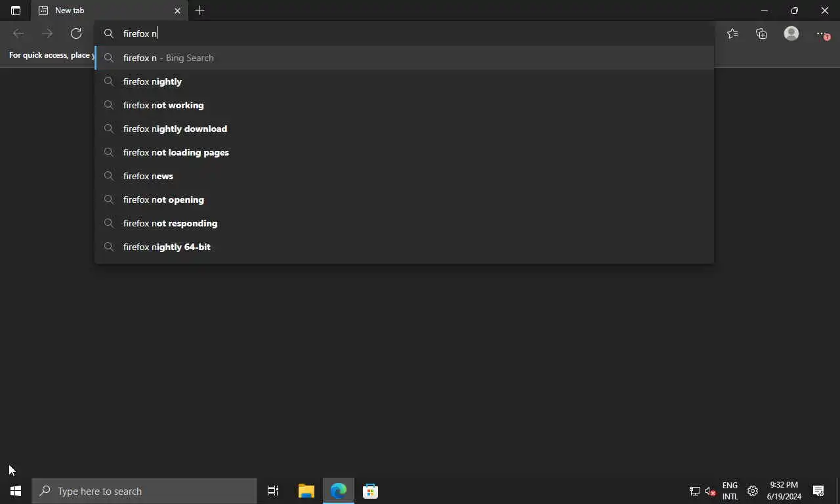840x504 pixels.
Task: Click search icon beside 'firefox not opening'
Action: click(x=109, y=199)
